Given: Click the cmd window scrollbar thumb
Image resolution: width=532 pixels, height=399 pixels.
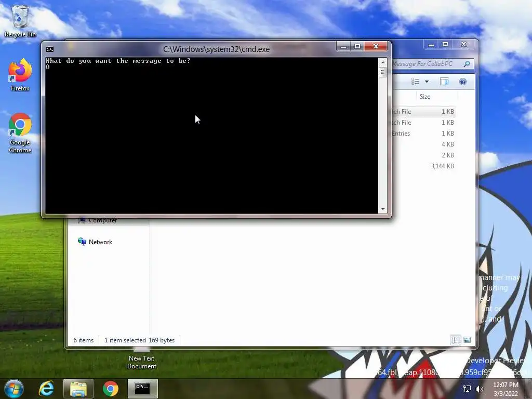Looking at the screenshot, I should click(383, 72).
